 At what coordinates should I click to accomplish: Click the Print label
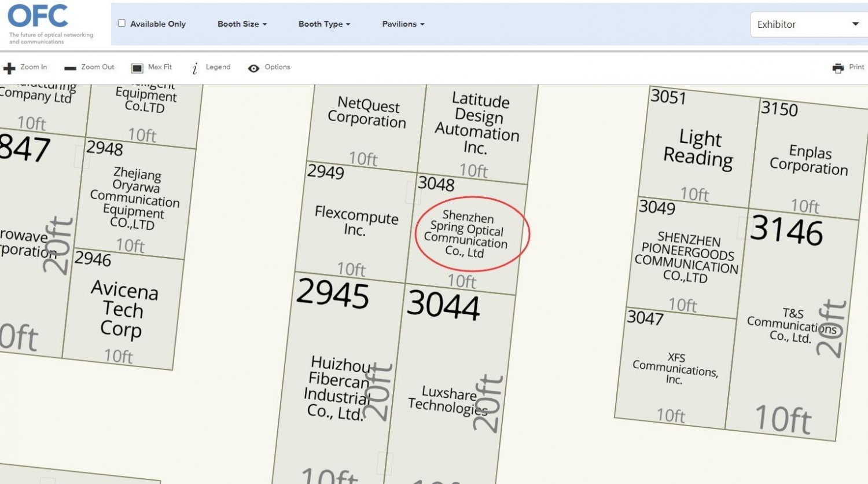(x=856, y=67)
